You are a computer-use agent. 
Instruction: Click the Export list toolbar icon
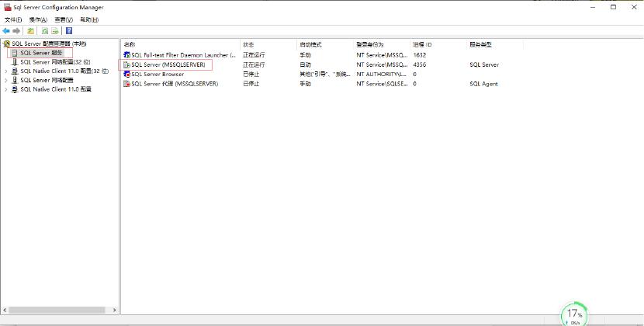tap(54, 31)
